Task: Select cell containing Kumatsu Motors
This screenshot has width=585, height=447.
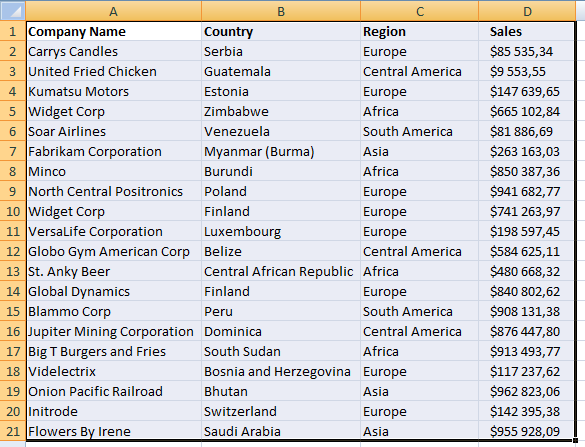Action: 114,91
